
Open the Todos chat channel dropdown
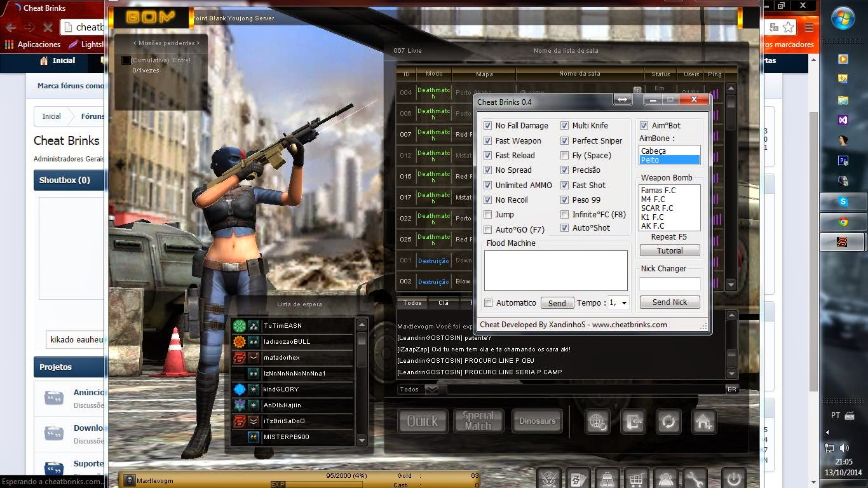431,389
